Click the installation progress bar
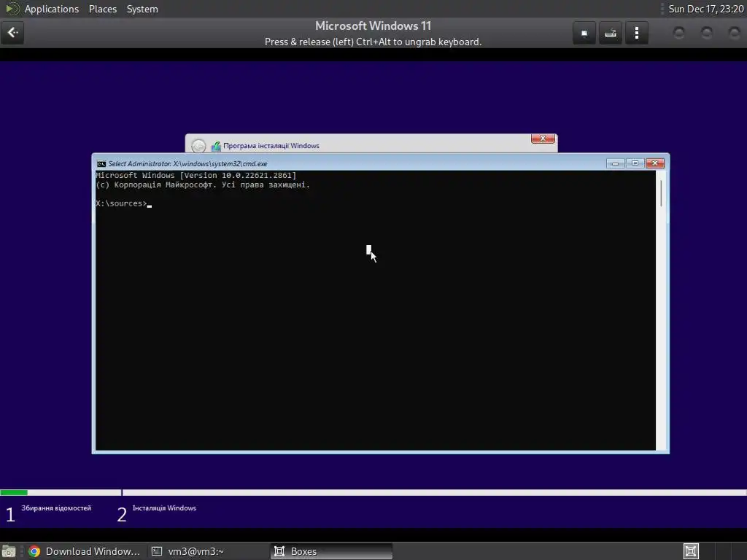Viewport: 747px width, 560px height. [x=373, y=492]
